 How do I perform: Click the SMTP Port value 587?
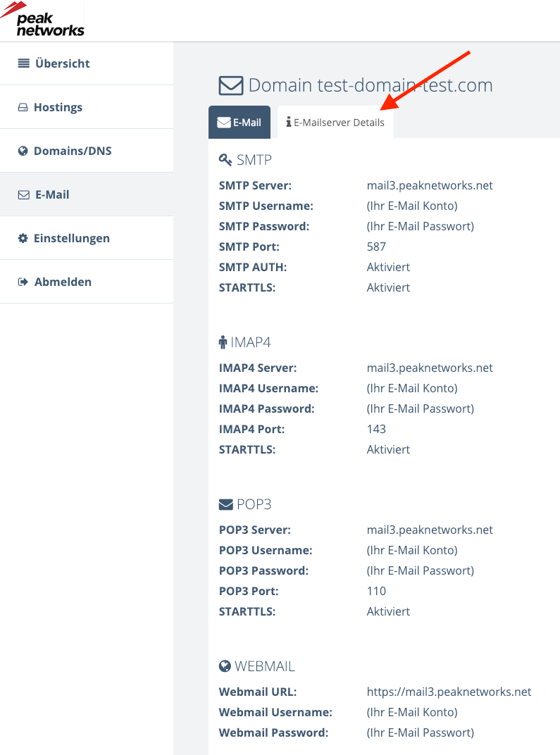pyautogui.click(x=376, y=247)
